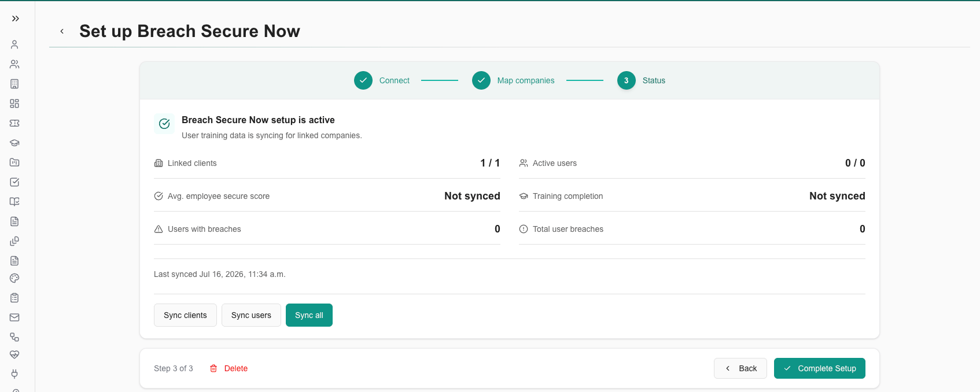Select step 3 Status
The image size is (980, 392).
pos(642,80)
